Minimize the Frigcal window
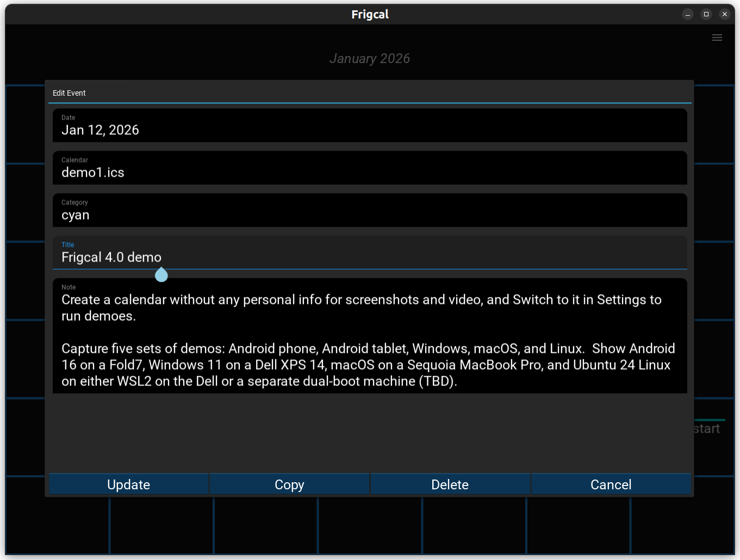 [687, 15]
